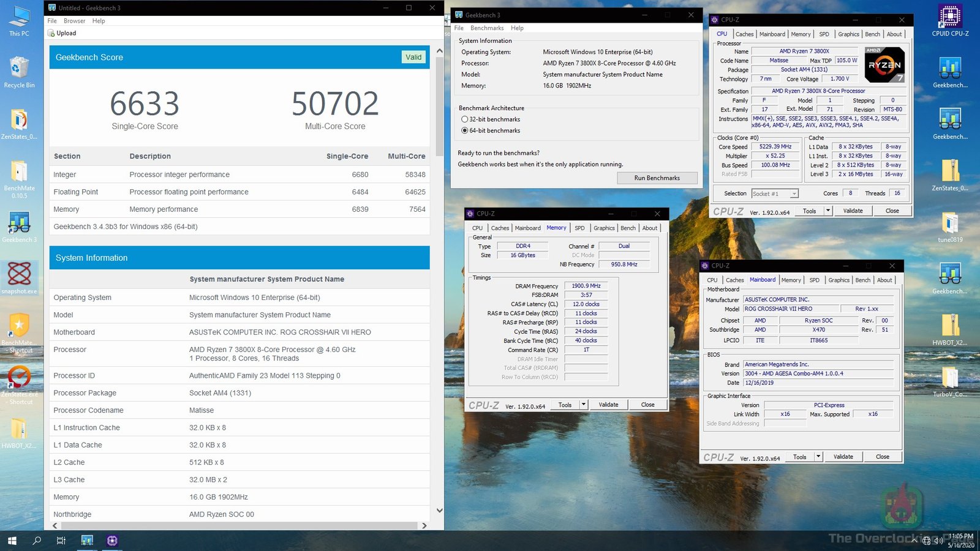Switch to the SPD tab in CPU-Z
The image size is (980, 551).
(x=824, y=34)
